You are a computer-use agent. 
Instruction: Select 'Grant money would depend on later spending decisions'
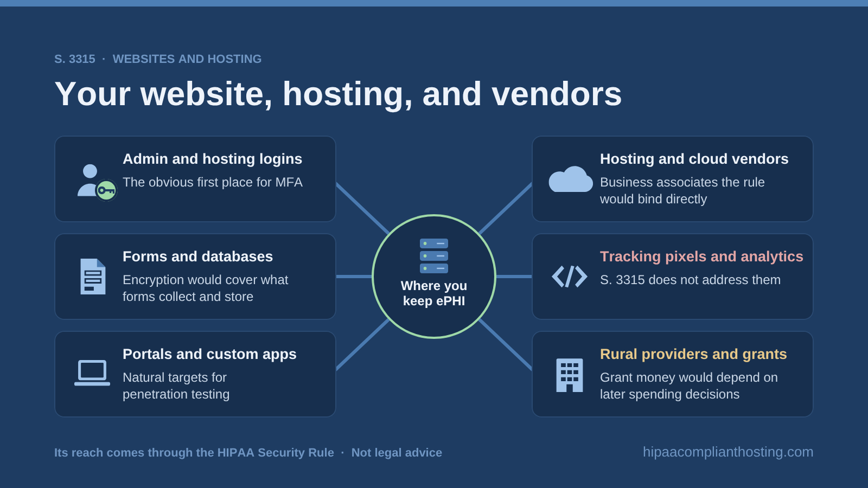pos(688,386)
